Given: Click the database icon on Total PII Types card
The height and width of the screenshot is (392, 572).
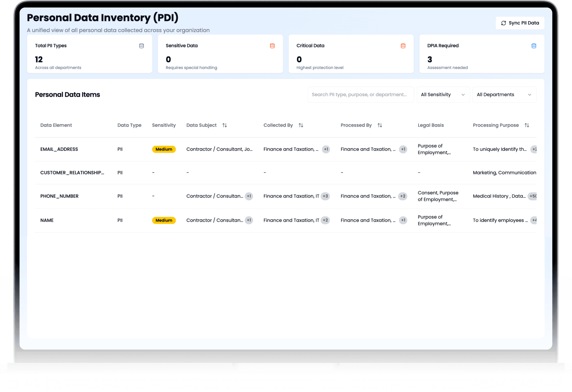Looking at the screenshot, I should point(141,46).
